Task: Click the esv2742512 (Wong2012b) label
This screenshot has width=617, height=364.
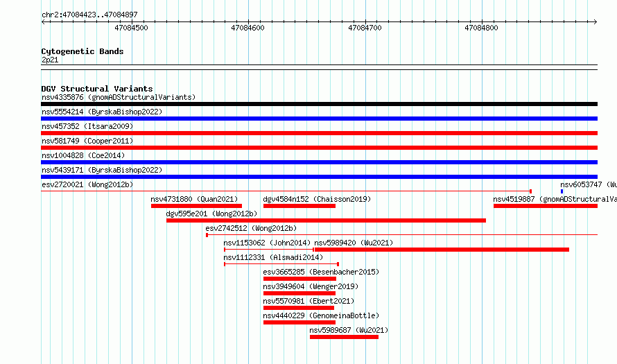Action: pyautogui.click(x=251, y=228)
